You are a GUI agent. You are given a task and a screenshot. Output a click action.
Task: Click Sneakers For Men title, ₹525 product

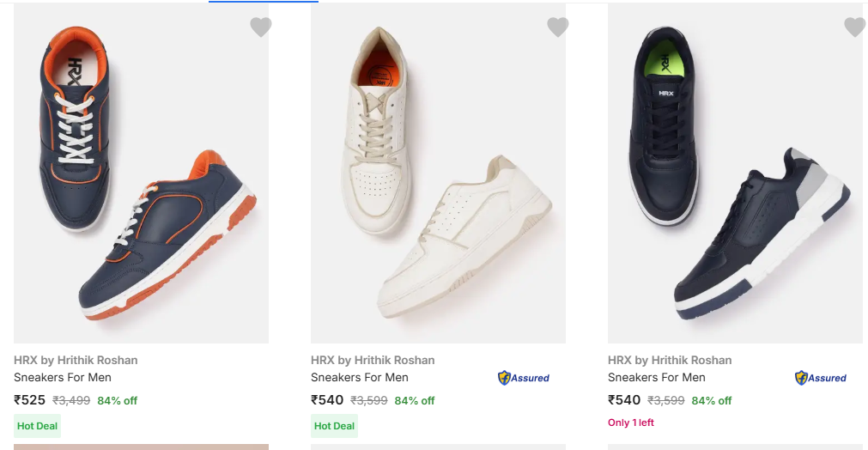pos(63,377)
